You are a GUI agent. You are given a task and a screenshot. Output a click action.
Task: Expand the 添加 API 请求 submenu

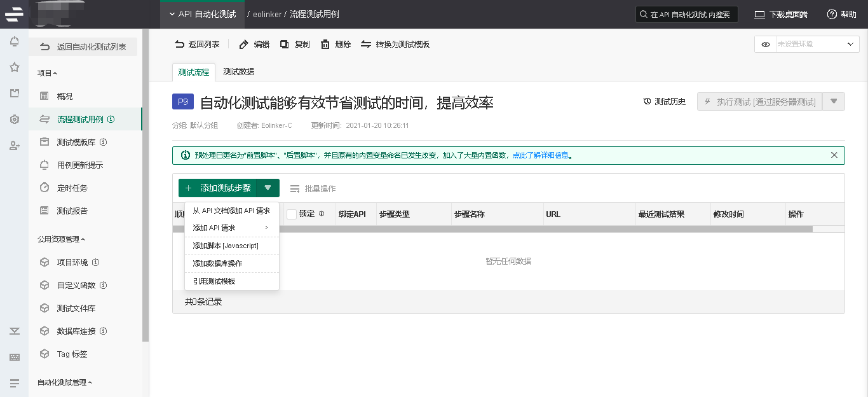tap(232, 228)
